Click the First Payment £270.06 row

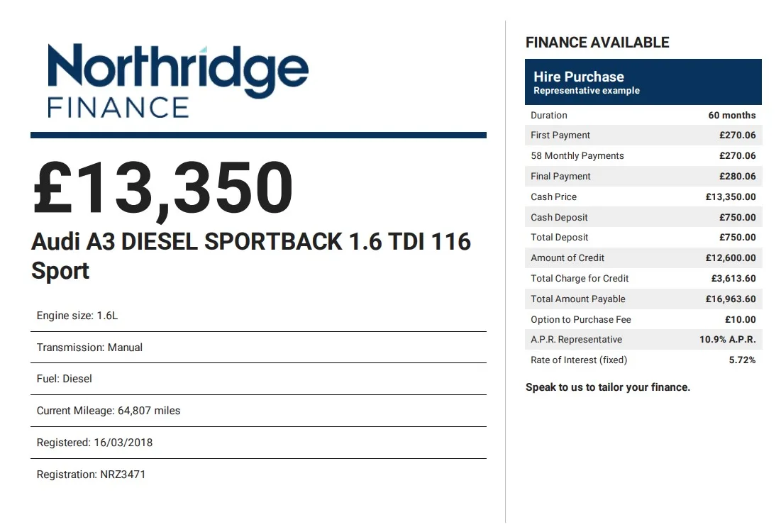(x=643, y=135)
